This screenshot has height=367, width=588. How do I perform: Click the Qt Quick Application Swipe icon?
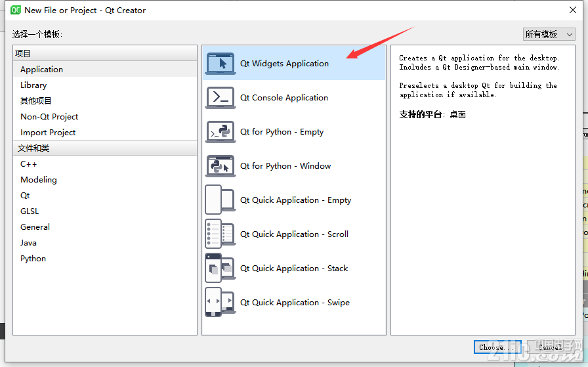[x=220, y=302]
